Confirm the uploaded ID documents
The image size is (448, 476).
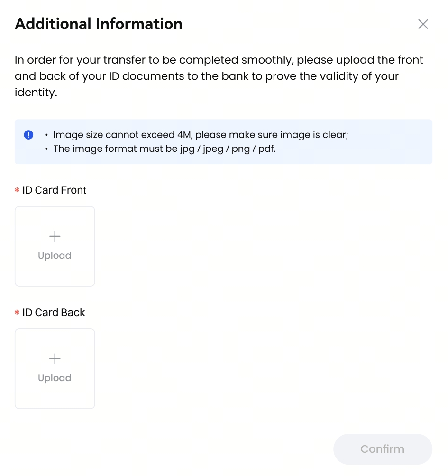pos(383,449)
